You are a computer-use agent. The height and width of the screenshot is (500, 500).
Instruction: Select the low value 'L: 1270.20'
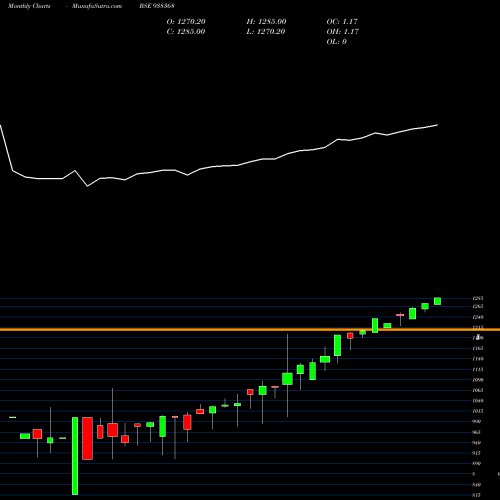[266, 32]
